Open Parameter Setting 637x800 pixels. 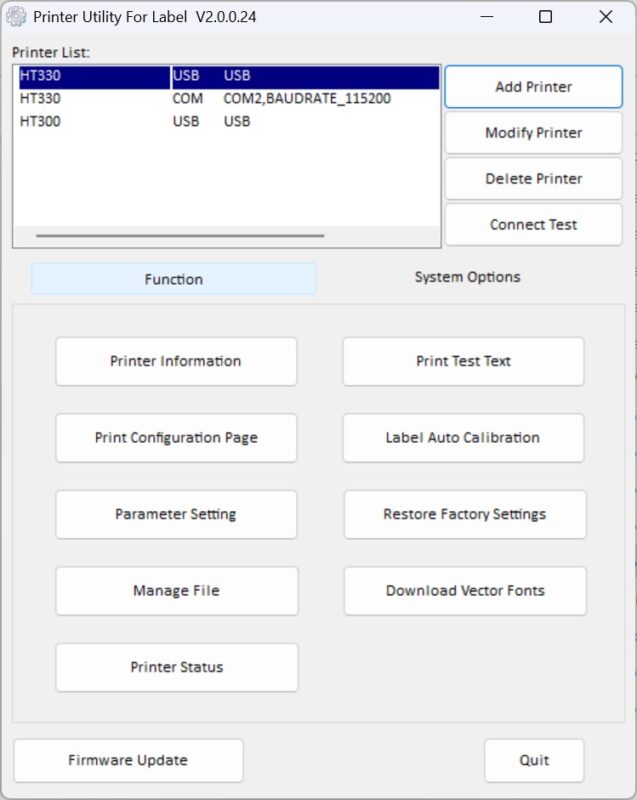(x=176, y=514)
